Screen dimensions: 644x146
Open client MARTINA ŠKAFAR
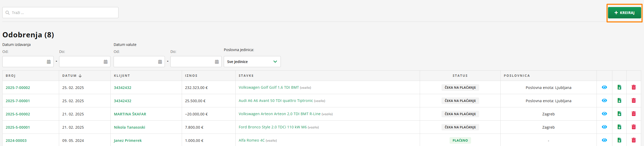[130, 114]
